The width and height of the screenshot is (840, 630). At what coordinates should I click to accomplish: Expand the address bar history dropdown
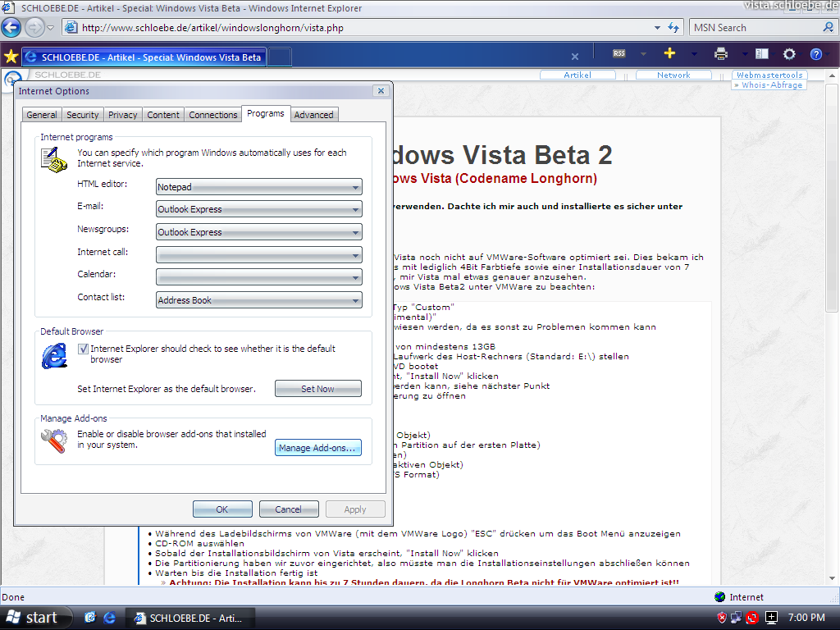(x=657, y=27)
